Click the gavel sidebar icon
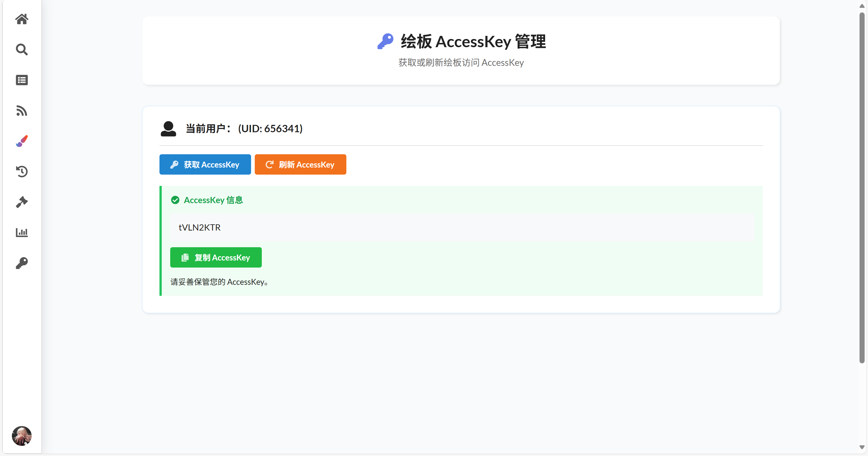The height and width of the screenshot is (456, 868). point(21,202)
